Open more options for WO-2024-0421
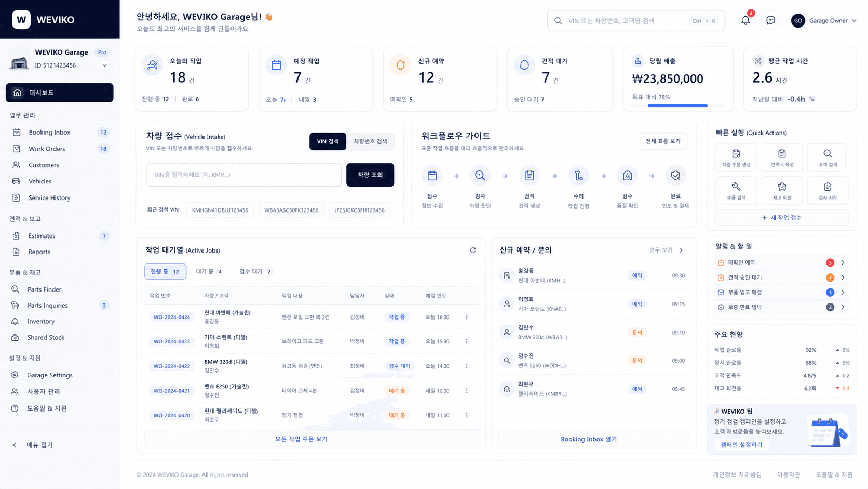The image size is (868, 489). [467, 391]
